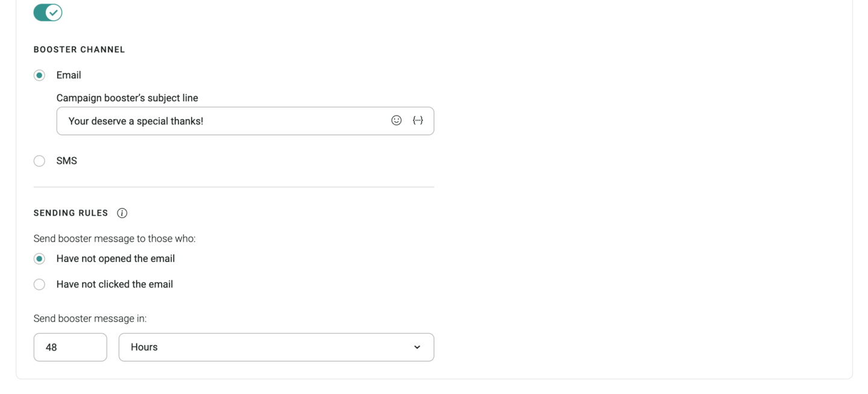Image resolution: width=868 pixels, height=394 pixels.
Task: Focus the campaign booster subject line field
Action: (245, 121)
